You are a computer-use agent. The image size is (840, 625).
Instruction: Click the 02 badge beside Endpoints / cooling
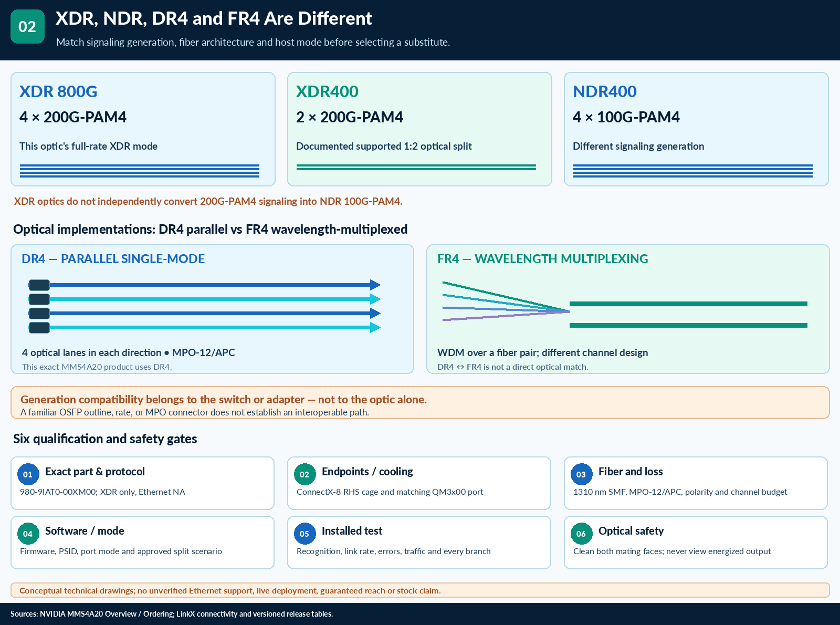(x=304, y=474)
